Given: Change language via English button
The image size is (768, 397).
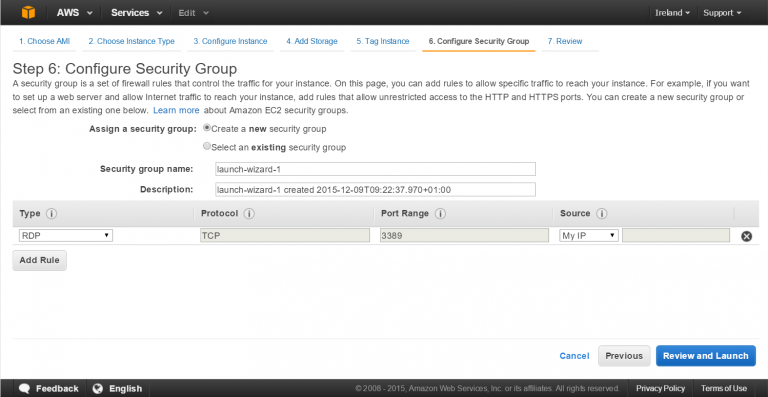Looking at the screenshot, I should click(x=118, y=389).
